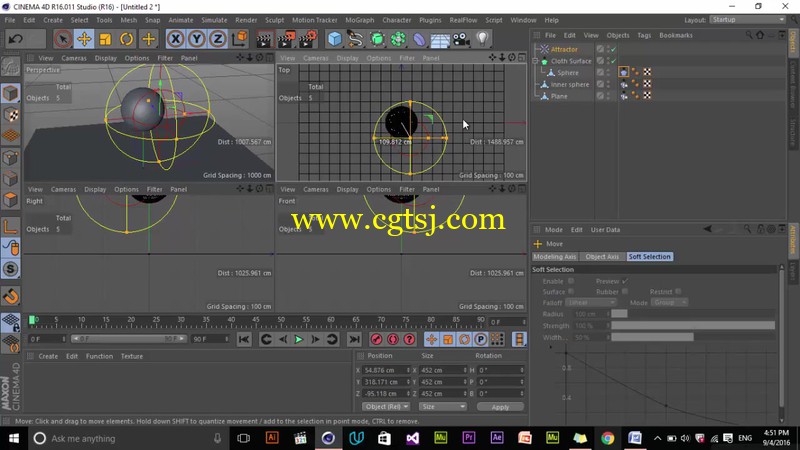Image resolution: width=800 pixels, height=450 pixels.
Task: Open the Mode Group dropdown
Action: click(x=669, y=303)
